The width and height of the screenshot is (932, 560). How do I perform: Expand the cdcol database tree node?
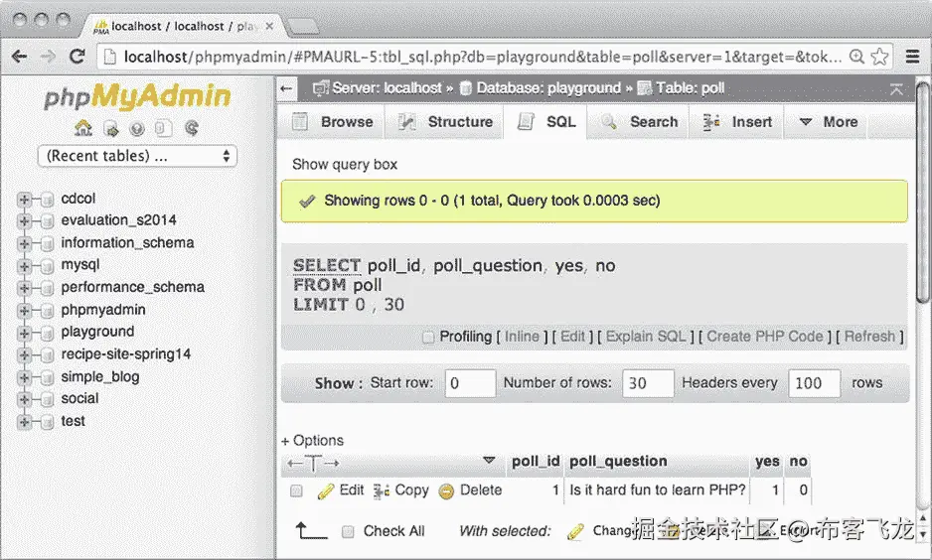coord(24,200)
